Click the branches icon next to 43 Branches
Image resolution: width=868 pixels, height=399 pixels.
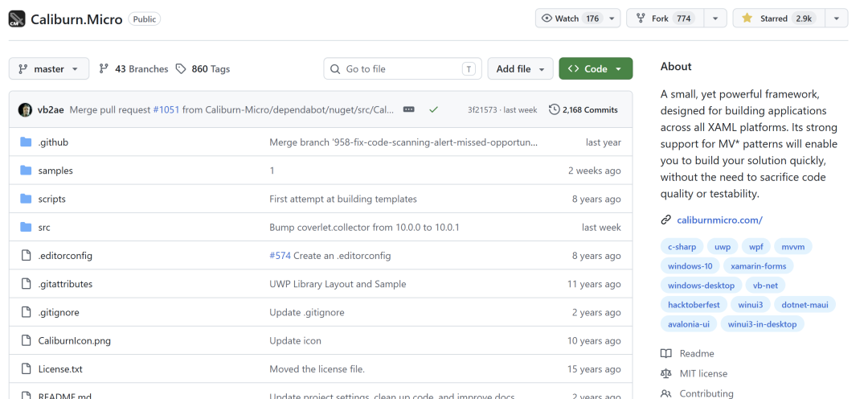104,68
